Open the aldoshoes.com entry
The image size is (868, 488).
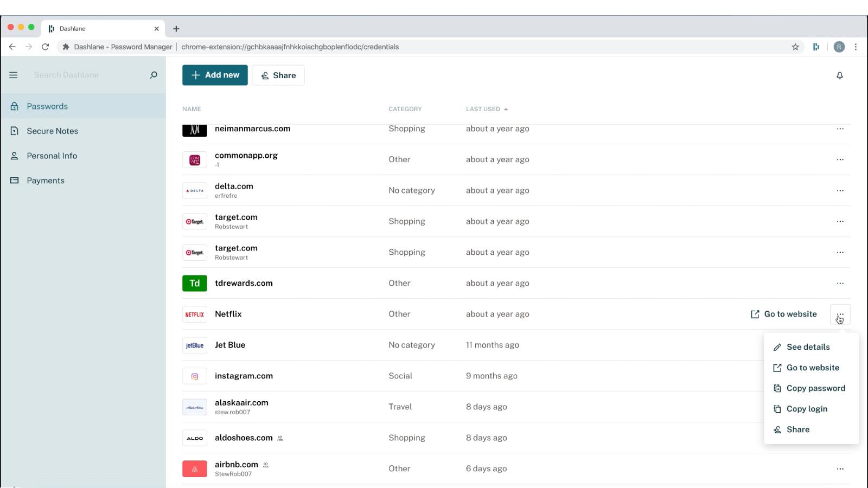click(244, 438)
